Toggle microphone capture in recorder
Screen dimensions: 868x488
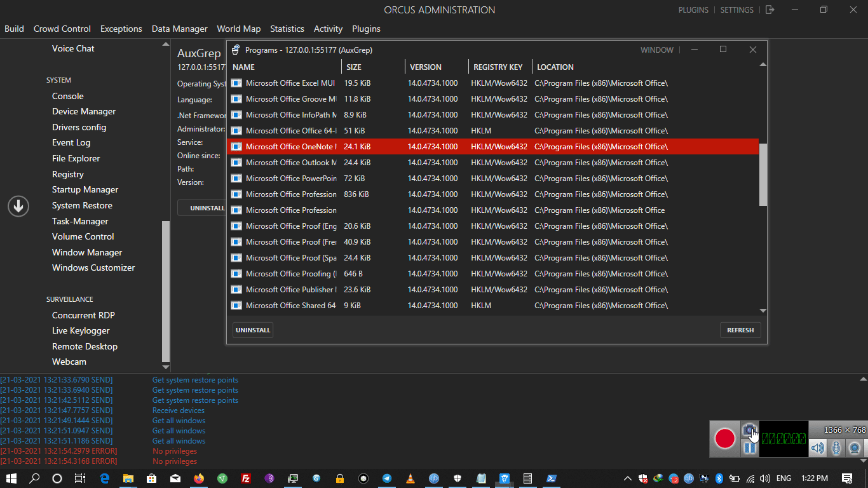tap(836, 448)
